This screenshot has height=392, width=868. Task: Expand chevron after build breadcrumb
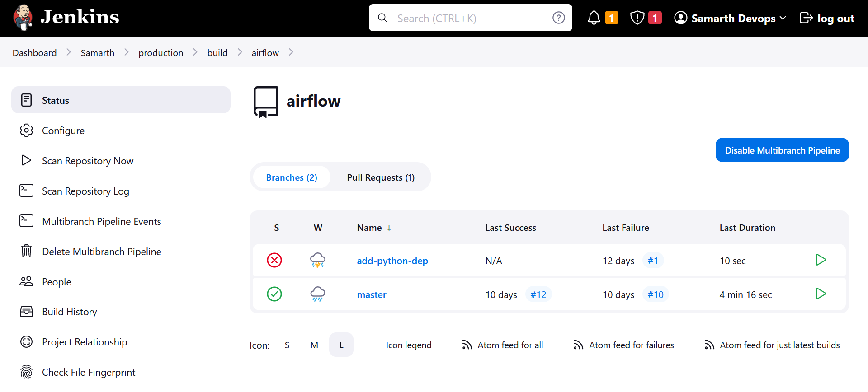(x=240, y=52)
